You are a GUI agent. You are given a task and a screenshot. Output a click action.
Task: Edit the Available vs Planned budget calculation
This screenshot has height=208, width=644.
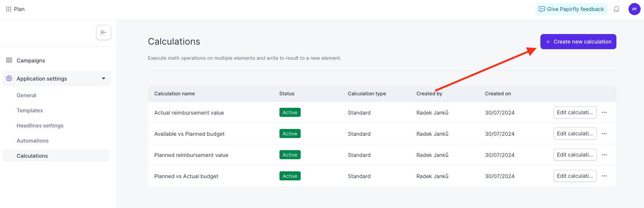tap(575, 133)
